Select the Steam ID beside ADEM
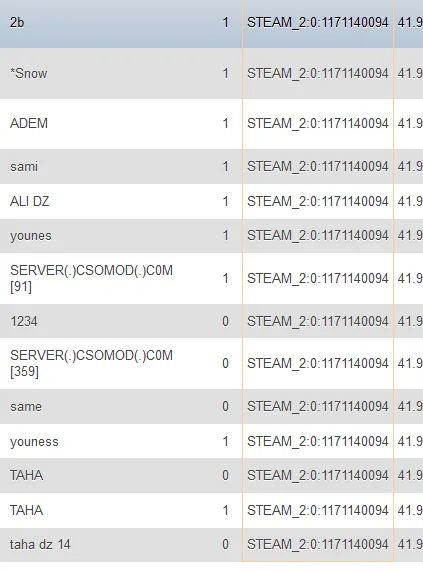The width and height of the screenshot is (423, 573). [x=318, y=124]
